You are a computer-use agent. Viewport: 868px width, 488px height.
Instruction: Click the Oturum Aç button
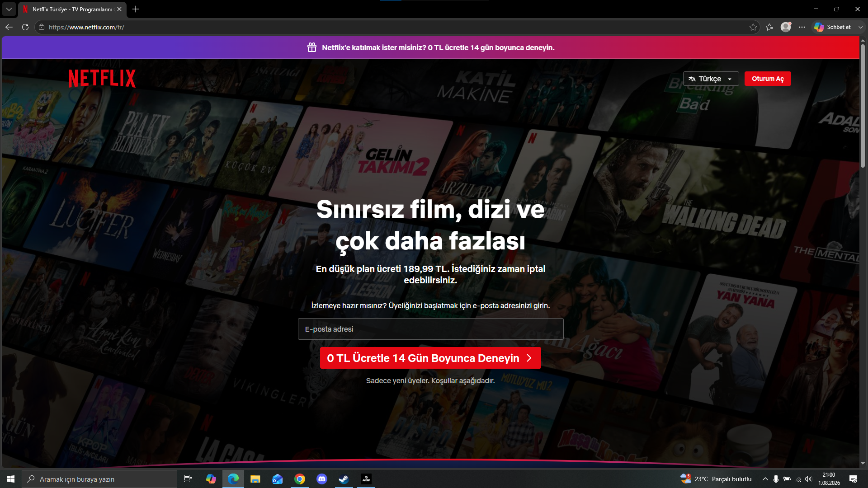(768, 79)
